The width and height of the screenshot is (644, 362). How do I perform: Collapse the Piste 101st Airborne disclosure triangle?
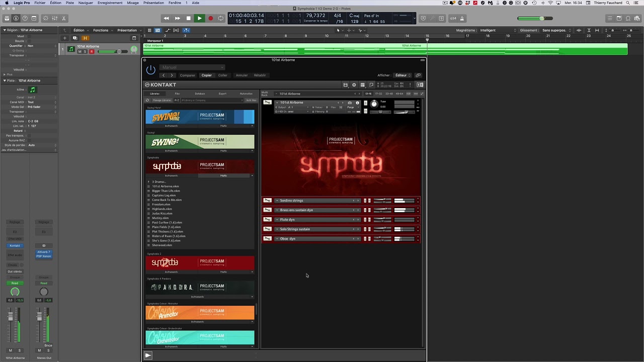(5, 80)
